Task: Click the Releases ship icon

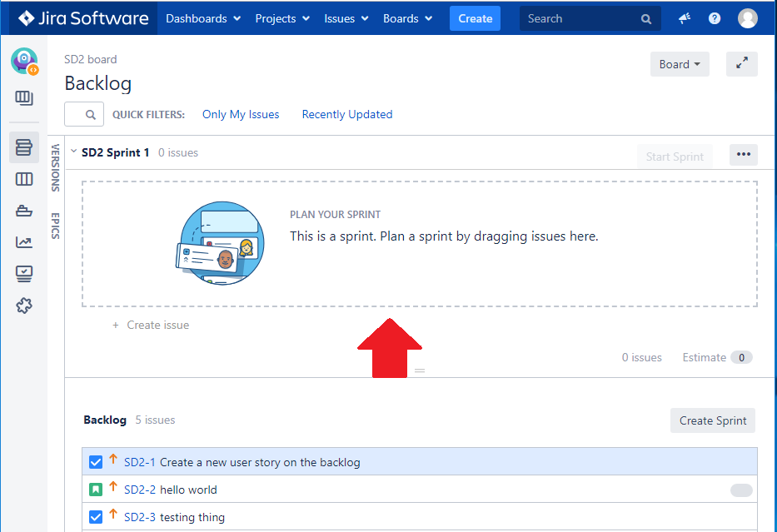Action: click(23, 210)
